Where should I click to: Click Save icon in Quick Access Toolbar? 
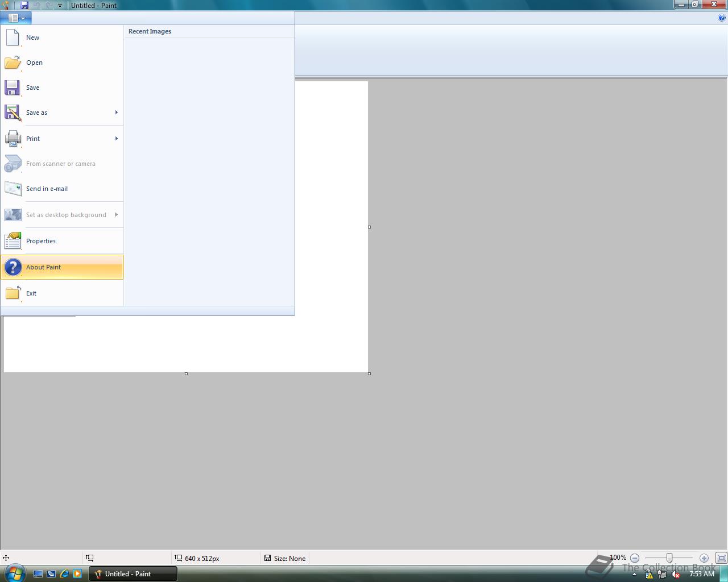click(x=24, y=5)
